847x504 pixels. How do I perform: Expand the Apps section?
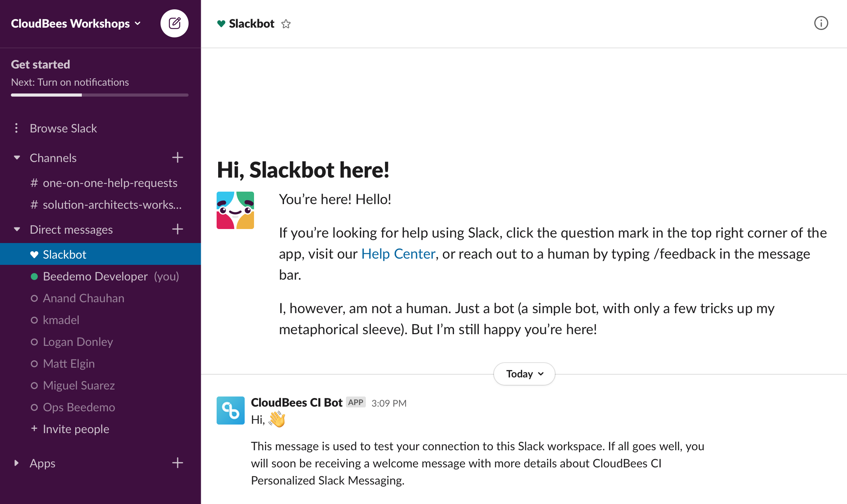16,463
